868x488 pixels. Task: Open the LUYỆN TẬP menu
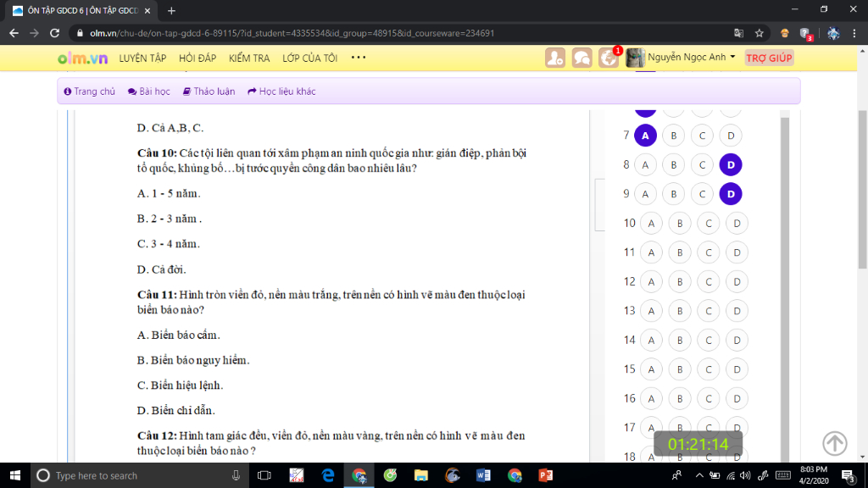(142, 58)
